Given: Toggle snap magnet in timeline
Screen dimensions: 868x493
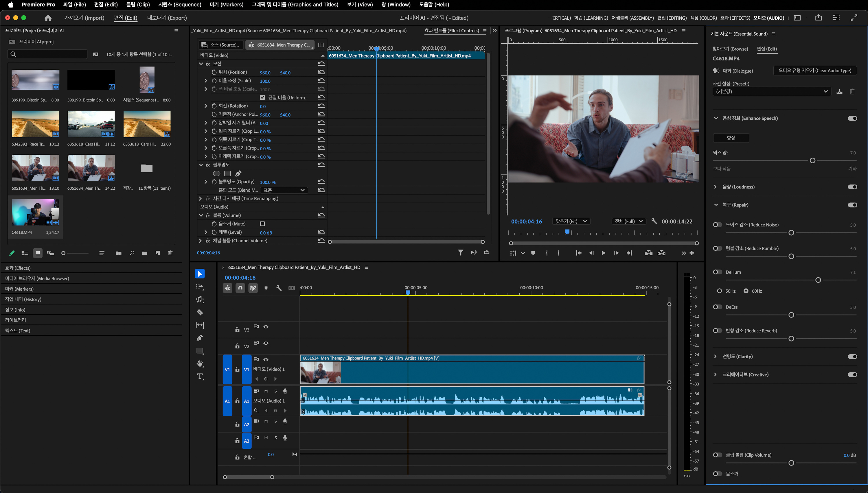Looking at the screenshot, I should (x=240, y=288).
